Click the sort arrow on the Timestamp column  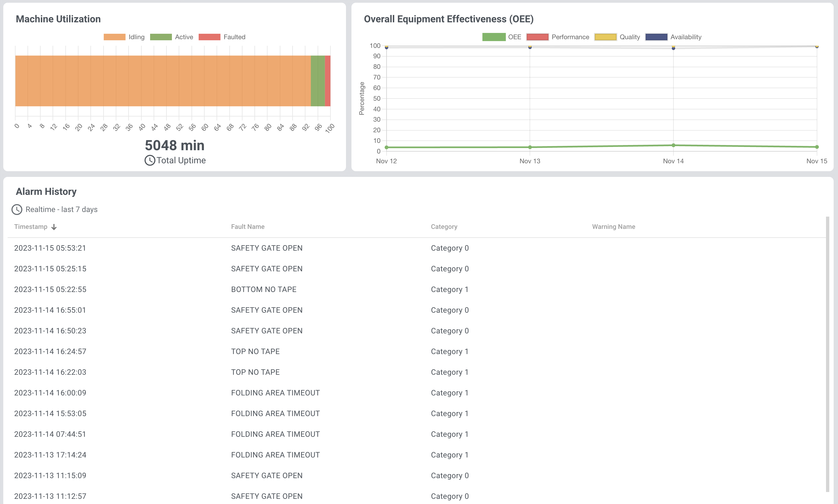[54, 226]
